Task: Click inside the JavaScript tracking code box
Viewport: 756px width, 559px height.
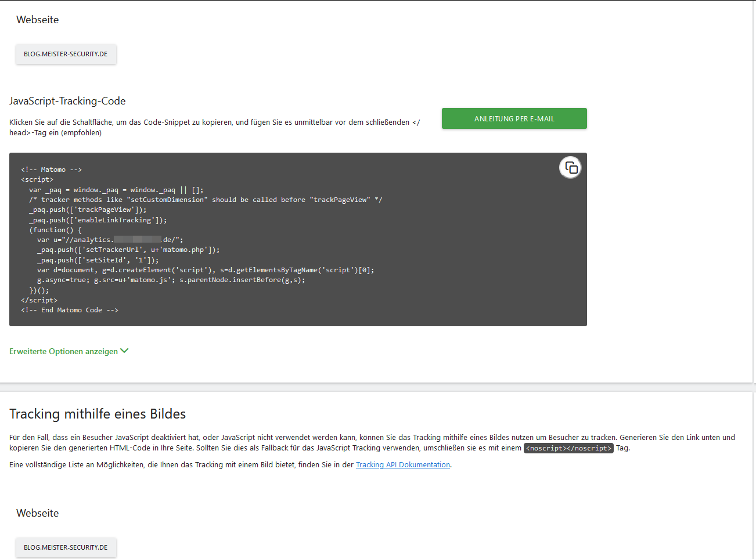Action: pyautogui.click(x=298, y=239)
